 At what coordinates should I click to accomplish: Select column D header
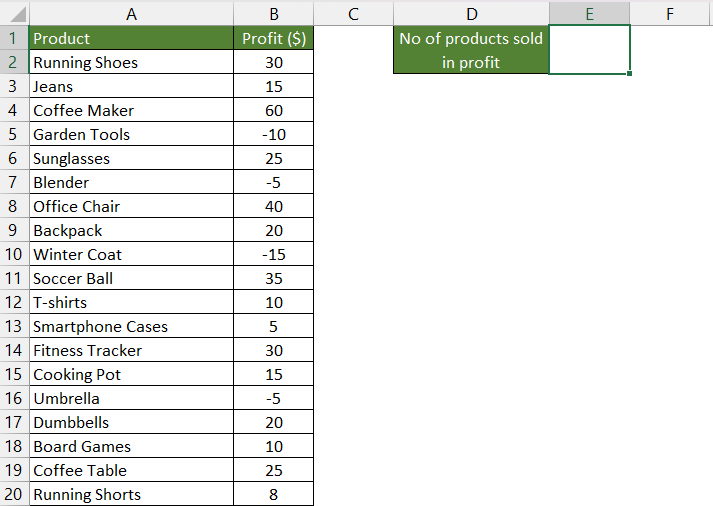(x=472, y=14)
